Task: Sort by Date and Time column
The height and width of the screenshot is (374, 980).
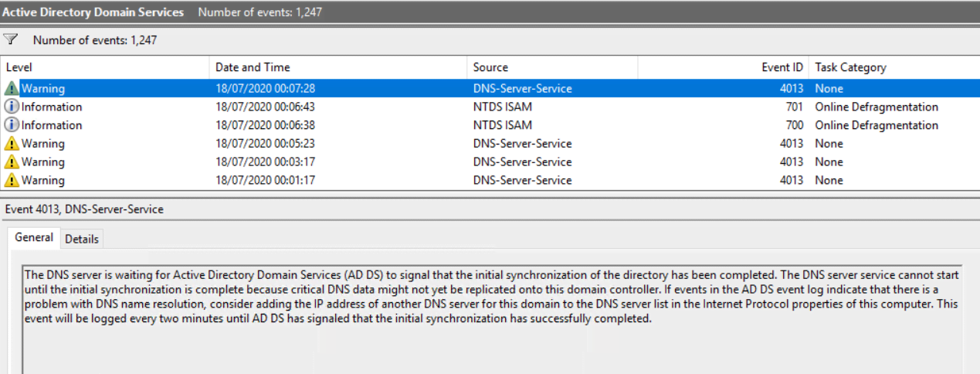Action: point(339,67)
